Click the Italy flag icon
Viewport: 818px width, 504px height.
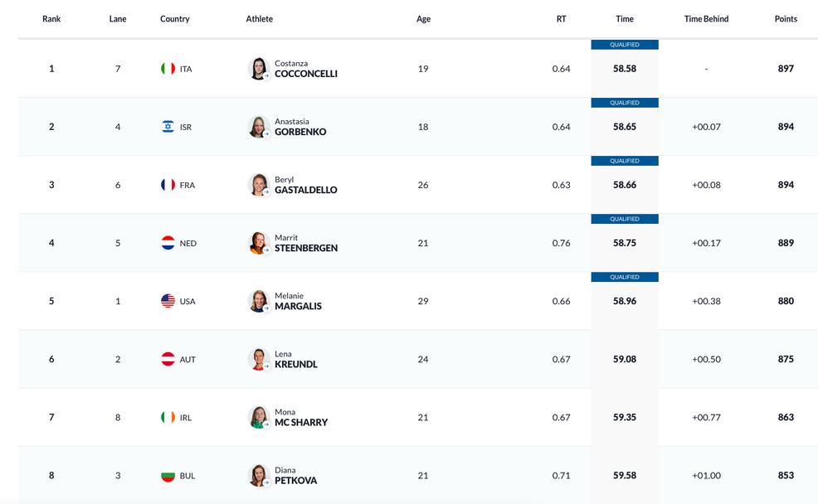point(168,69)
